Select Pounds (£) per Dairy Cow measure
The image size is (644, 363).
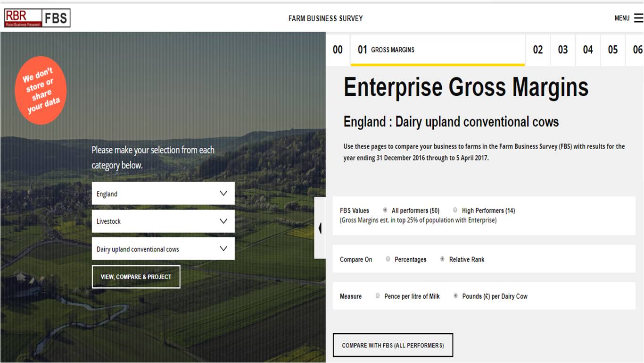pos(456,296)
